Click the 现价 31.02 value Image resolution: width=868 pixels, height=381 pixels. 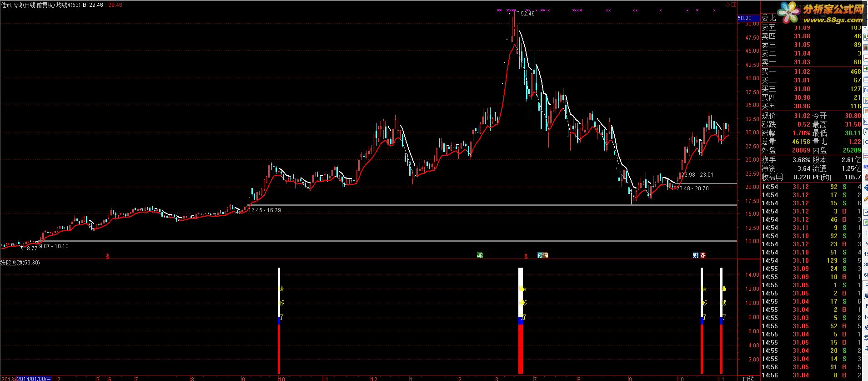802,116
